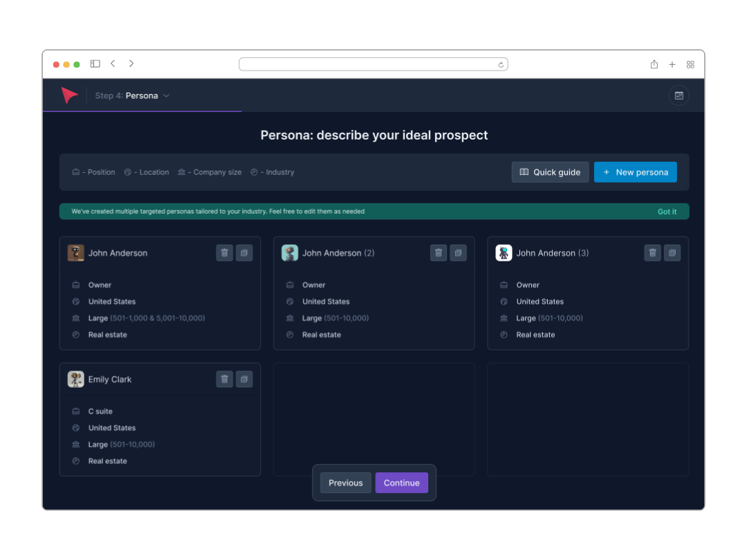Click Emily Clark's avatar thumbnail
The image size is (747, 560).
pyautogui.click(x=75, y=379)
